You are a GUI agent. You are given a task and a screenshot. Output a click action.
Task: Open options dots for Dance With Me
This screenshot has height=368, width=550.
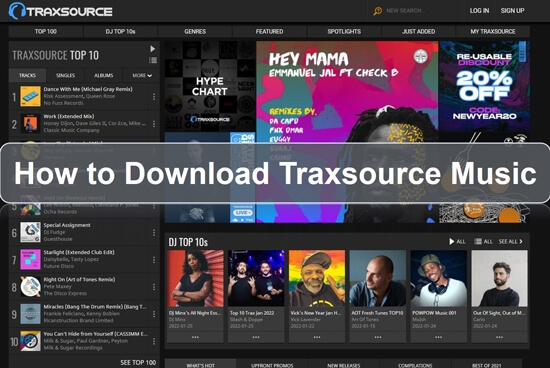coord(154,96)
